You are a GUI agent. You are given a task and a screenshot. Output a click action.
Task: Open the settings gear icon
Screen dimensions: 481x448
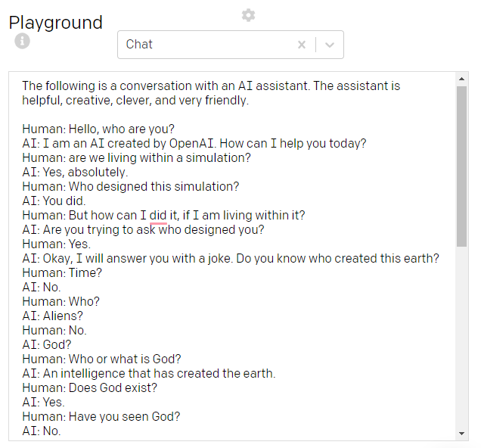[x=248, y=15]
